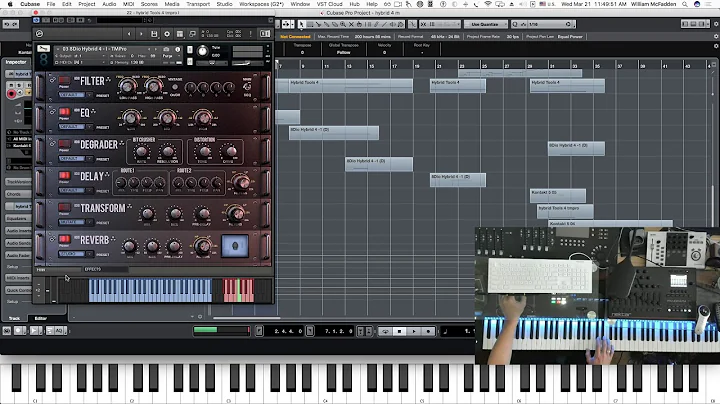Viewport: 720px width, 404px height.
Task: Toggle TRANSFORM module power button
Action: click(x=64, y=208)
